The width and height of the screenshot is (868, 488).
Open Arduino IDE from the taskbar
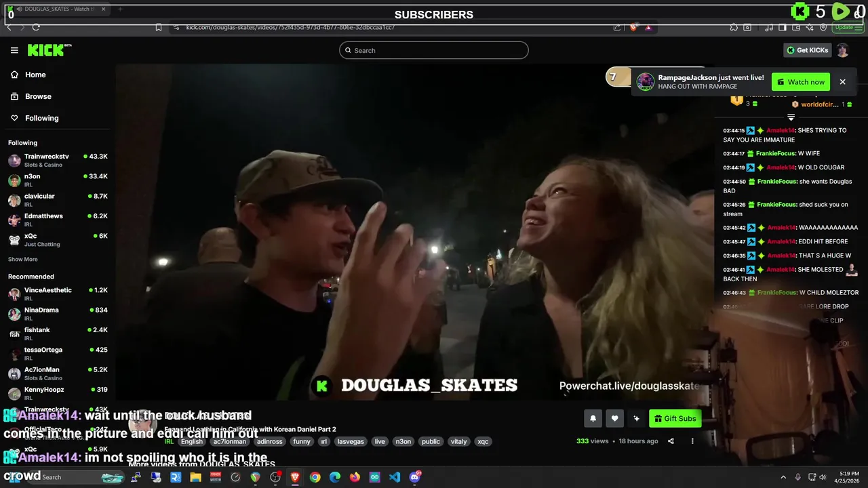pyautogui.click(x=374, y=477)
